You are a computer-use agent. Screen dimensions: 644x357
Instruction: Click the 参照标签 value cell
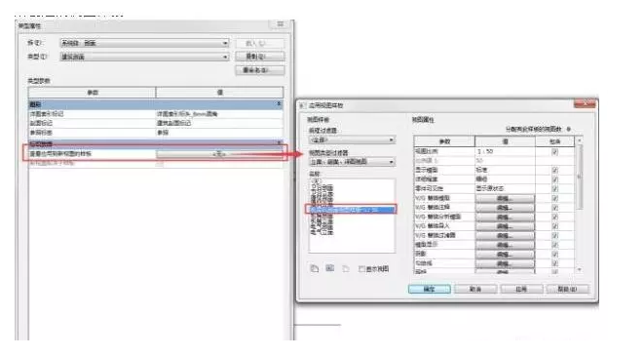coord(219,133)
